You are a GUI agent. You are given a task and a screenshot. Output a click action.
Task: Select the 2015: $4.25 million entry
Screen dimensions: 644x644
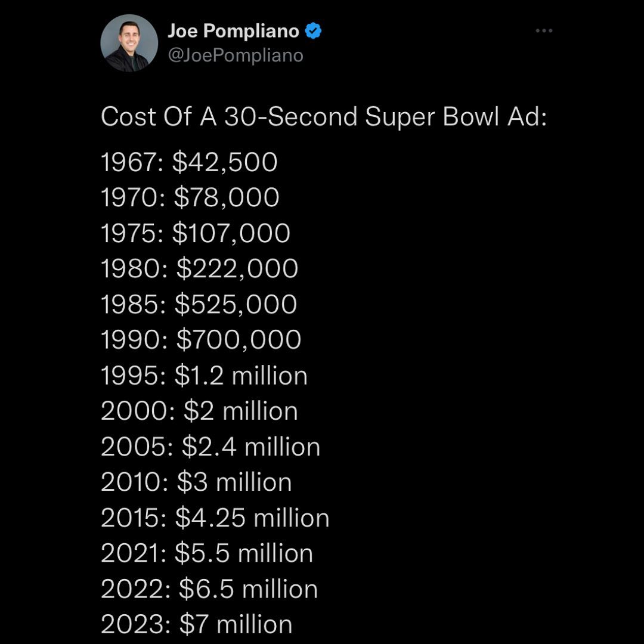215,518
